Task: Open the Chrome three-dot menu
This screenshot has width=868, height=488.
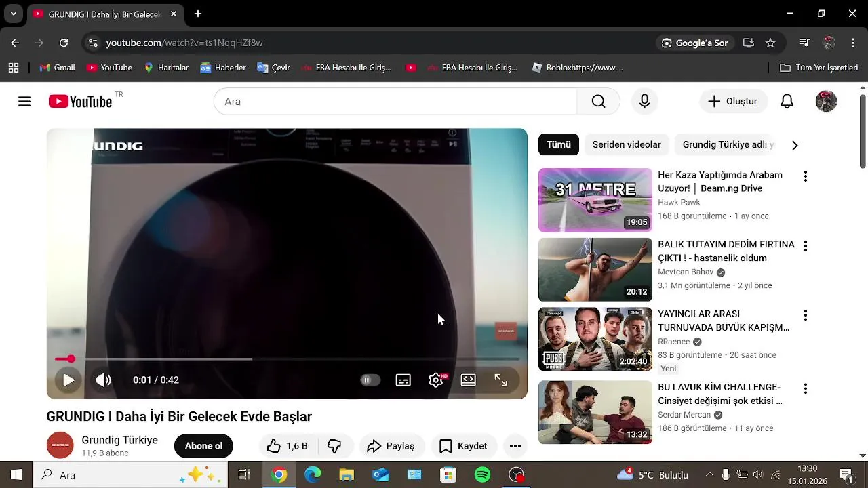Action: coord(853,43)
